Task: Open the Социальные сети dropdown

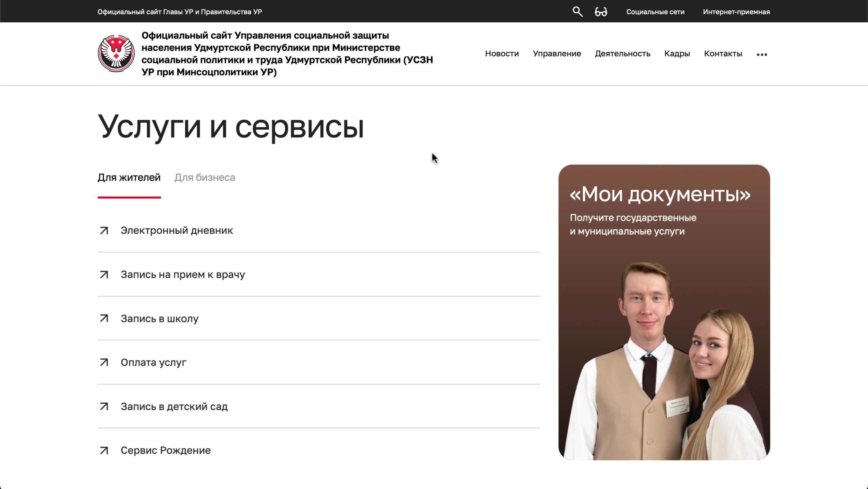Action: point(655,12)
